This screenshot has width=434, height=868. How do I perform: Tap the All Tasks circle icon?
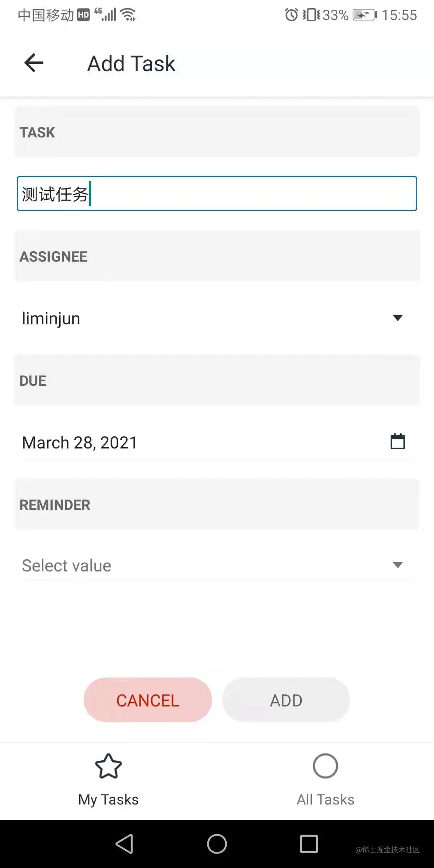pos(325,766)
